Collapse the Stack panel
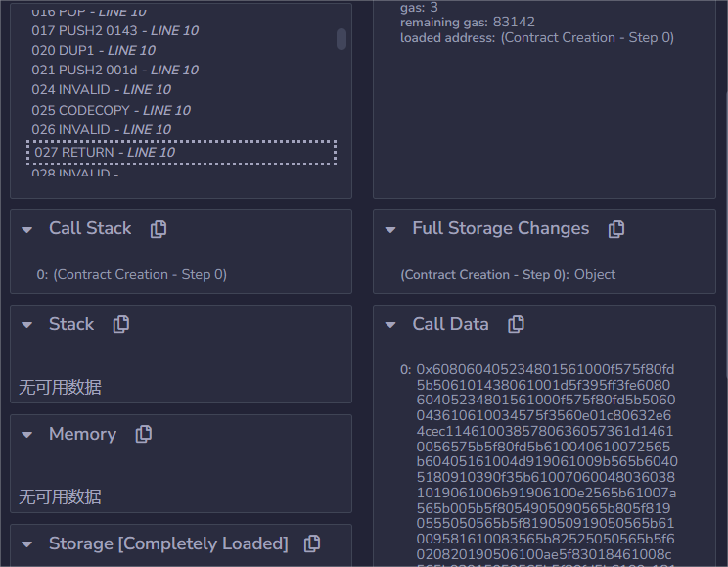Image resolution: width=728 pixels, height=567 pixels. pos(27,325)
